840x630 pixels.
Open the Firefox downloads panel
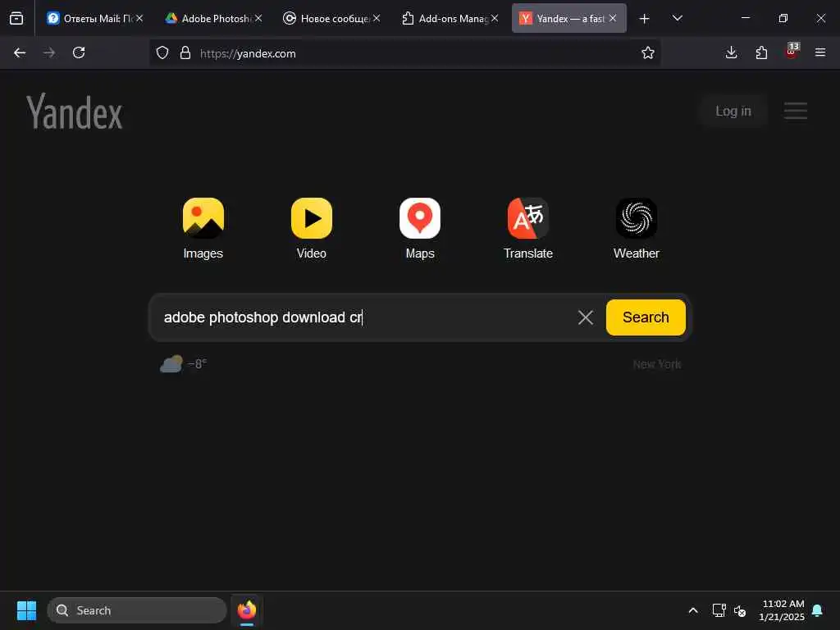pos(731,52)
